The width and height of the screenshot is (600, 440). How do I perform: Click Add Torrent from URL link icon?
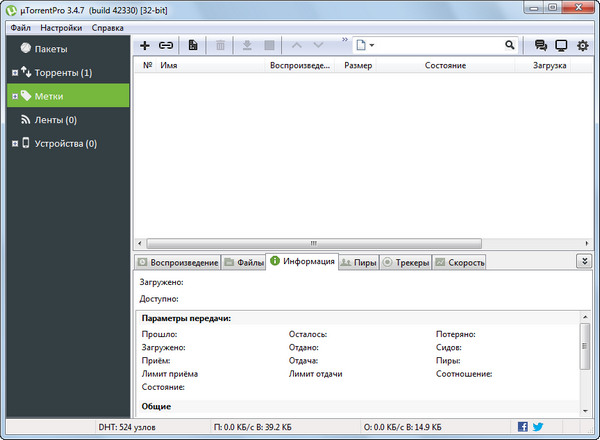coord(166,45)
